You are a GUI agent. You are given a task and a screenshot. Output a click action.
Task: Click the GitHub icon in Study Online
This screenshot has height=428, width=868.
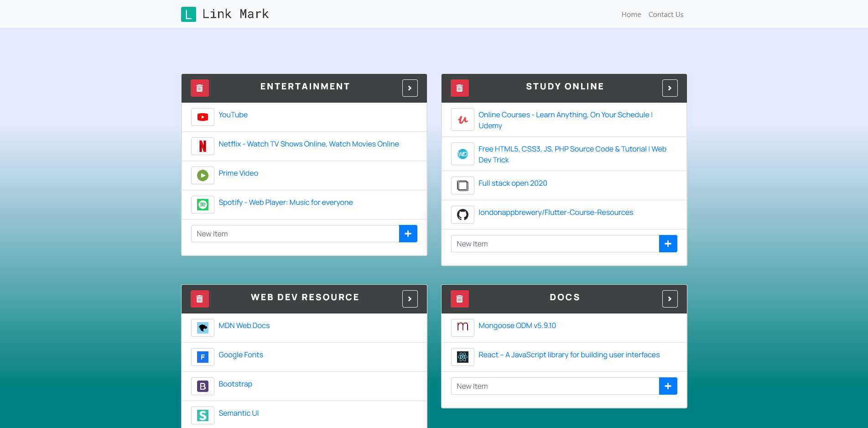463,215
